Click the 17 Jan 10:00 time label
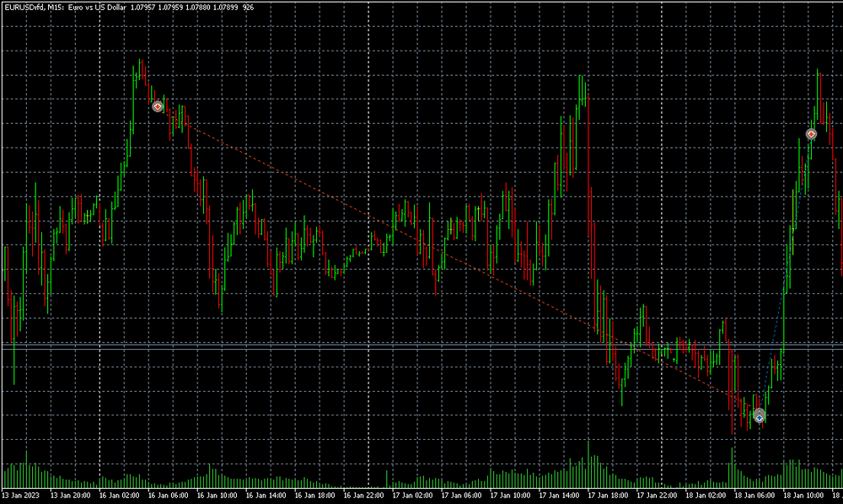Viewport: 843px width, 504px height. (x=510, y=496)
